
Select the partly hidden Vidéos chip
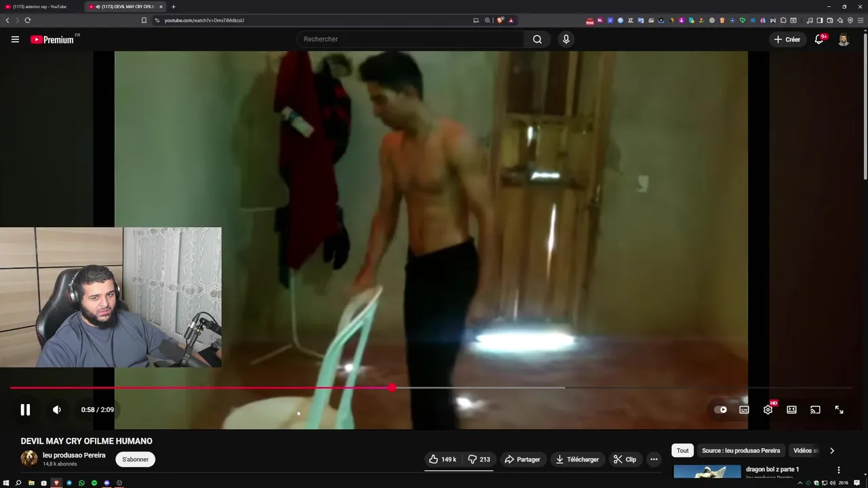pyautogui.click(x=805, y=451)
